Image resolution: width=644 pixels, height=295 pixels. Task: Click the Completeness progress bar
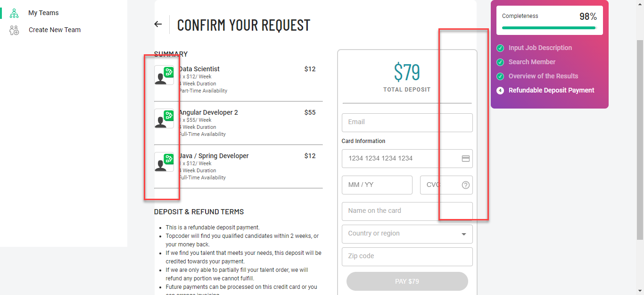pos(549,28)
